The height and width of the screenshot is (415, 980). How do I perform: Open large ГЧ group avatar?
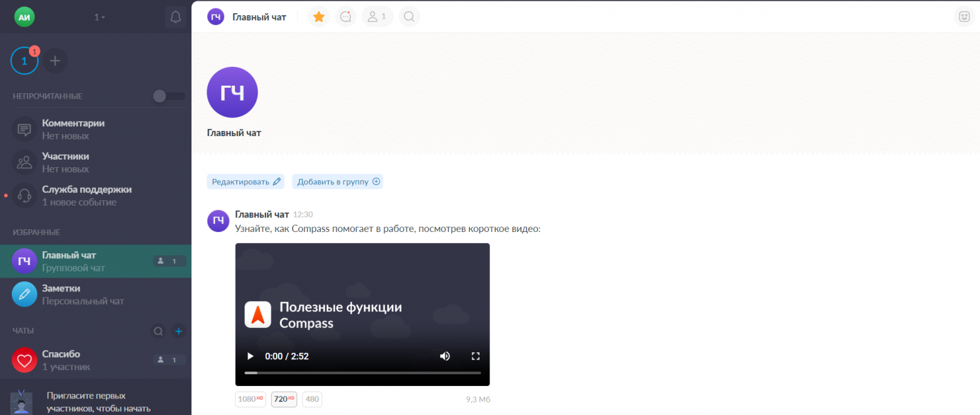point(232,93)
